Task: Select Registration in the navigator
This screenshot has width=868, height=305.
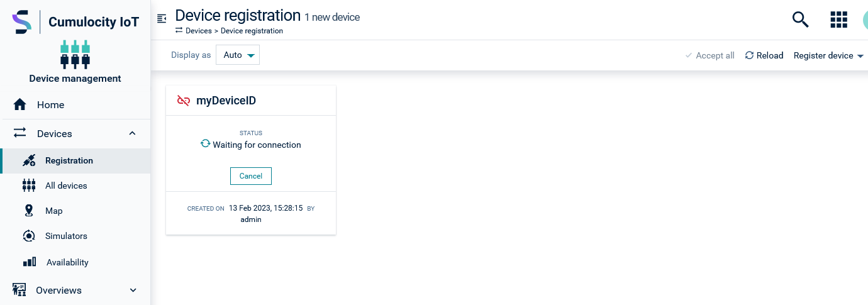Action: 69,160
